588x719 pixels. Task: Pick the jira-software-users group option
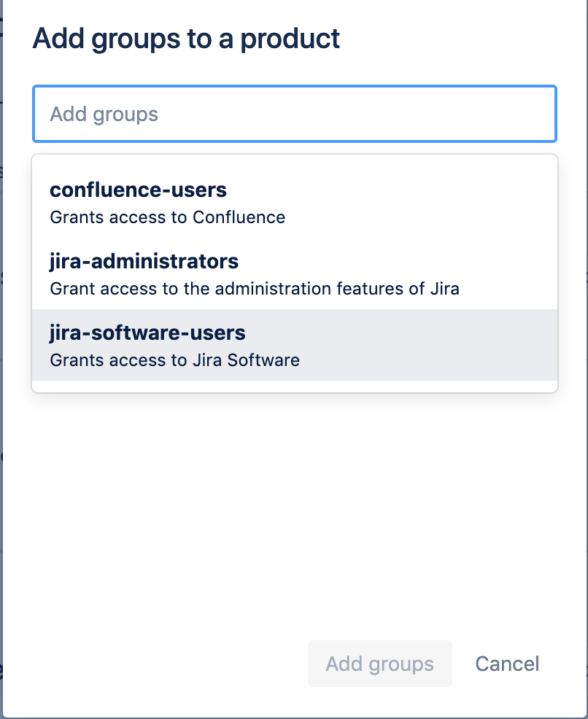(x=295, y=345)
